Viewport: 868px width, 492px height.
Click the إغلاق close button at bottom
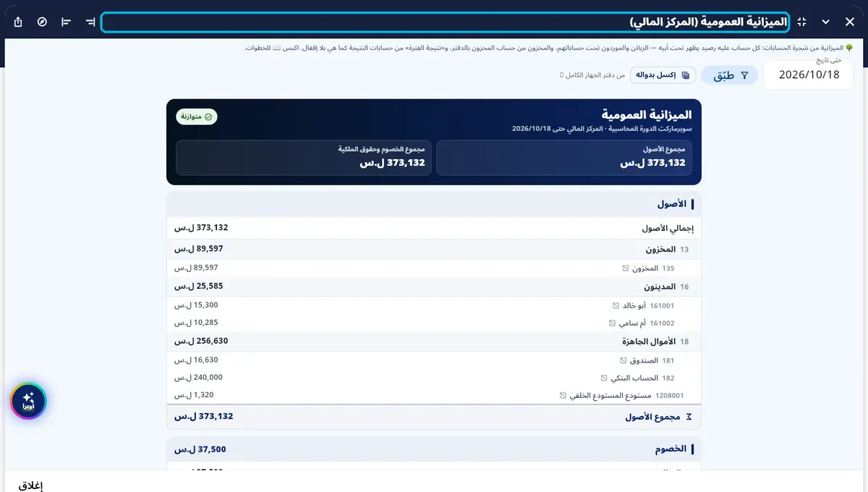31,485
